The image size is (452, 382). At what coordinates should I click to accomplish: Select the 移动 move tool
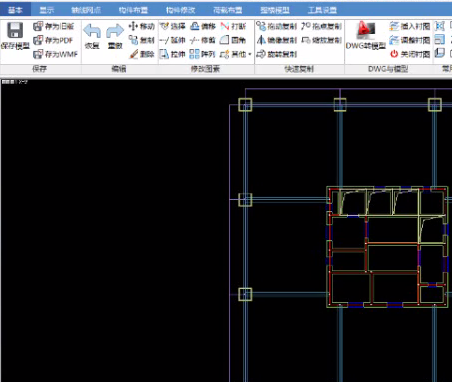(142, 26)
